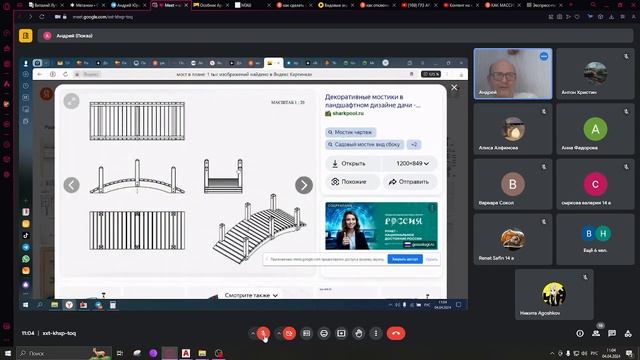Toggle captions button in Meet bar
The image size is (640, 360).
click(x=307, y=333)
